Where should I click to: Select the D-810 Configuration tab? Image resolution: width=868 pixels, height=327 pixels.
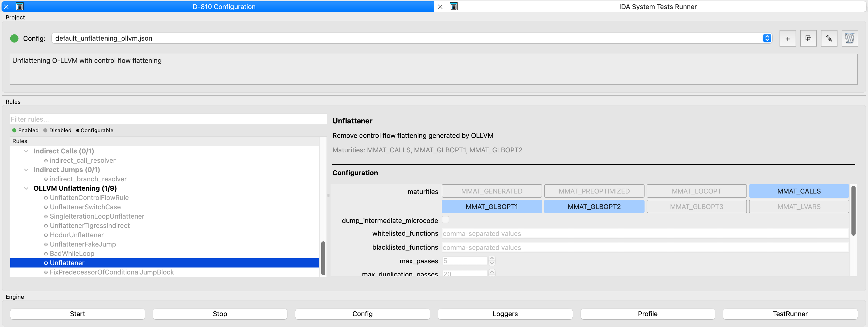tap(224, 6)
